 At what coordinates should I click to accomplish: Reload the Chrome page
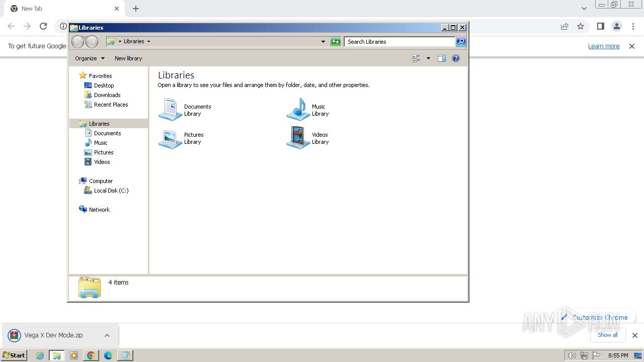pos(43,26)
